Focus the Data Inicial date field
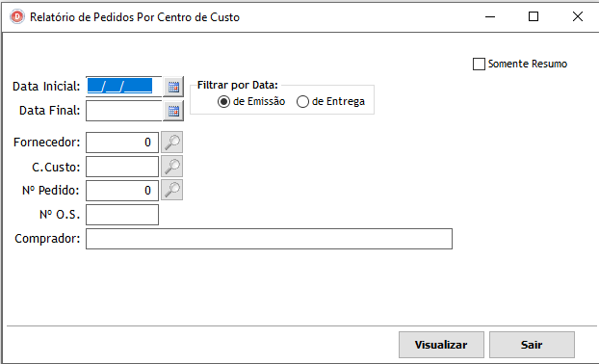599x364 pixels. tap(124, 87)
